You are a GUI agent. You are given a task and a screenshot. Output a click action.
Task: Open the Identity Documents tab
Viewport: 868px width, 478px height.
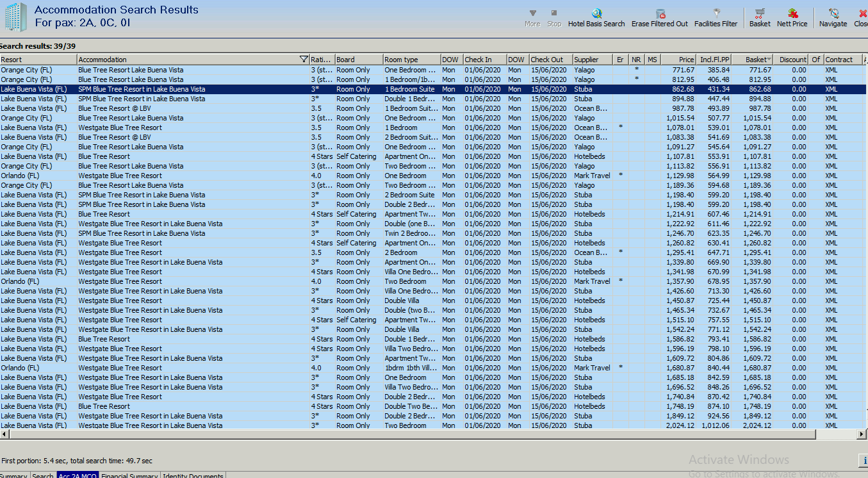[x=193, y=475]
